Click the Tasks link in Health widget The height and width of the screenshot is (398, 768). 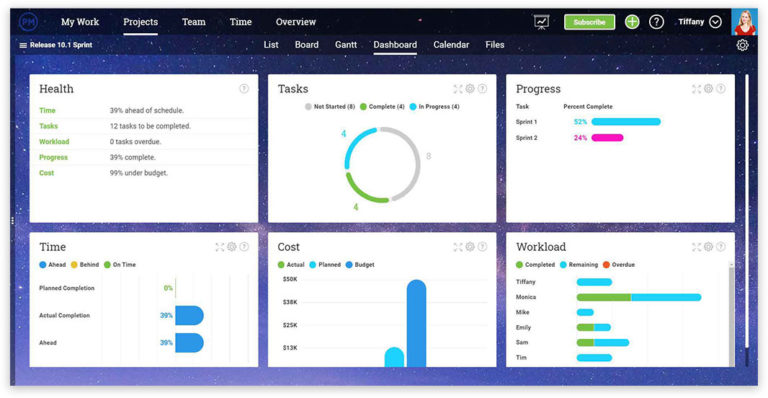(48, 126)
